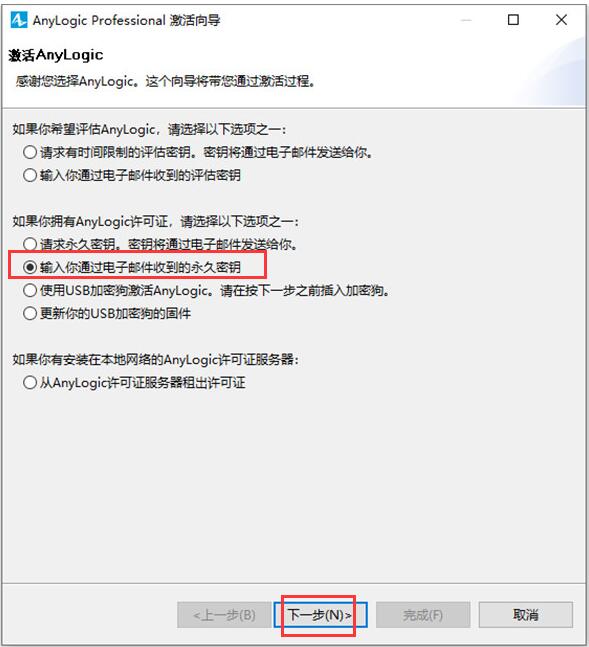589x647 pixels.
Task: Click the 取消 cancel button
Action: tap(525, 615)
